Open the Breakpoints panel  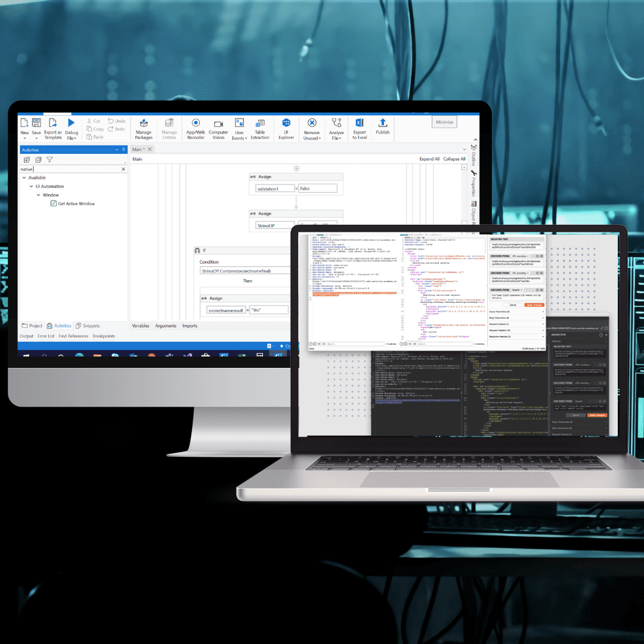[x=104, y=336]
